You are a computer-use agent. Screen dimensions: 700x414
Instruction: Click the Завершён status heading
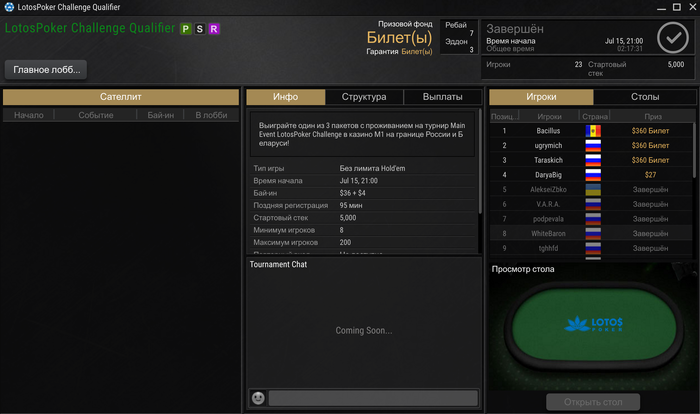point(515,29)
